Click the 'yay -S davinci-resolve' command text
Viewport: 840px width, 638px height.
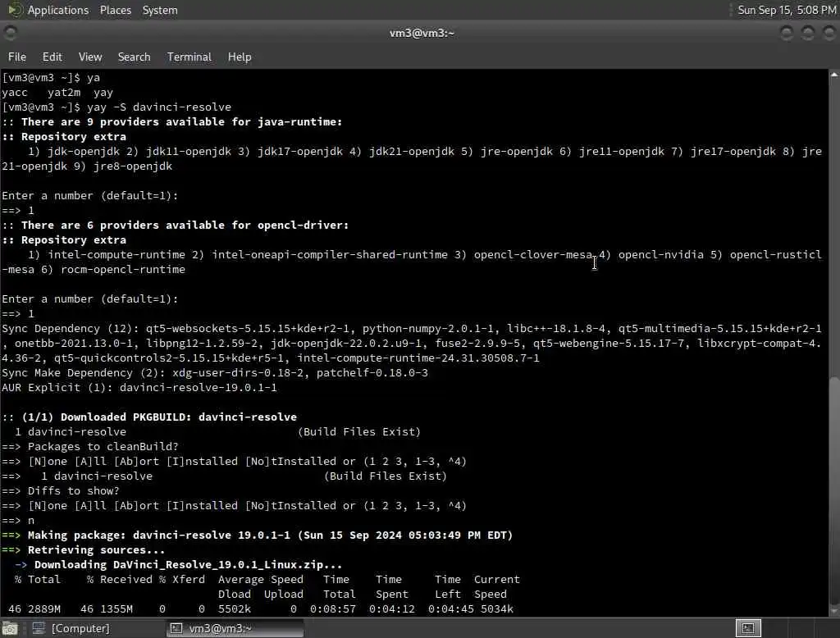tap(159, 107)
